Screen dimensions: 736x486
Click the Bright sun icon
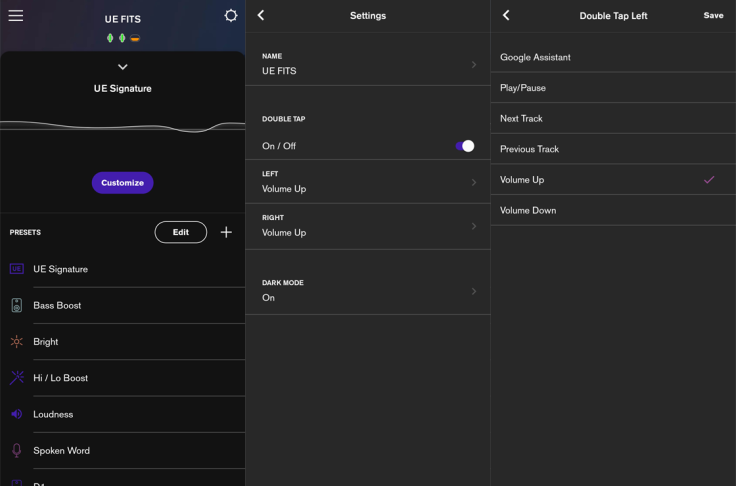(17, 341)
